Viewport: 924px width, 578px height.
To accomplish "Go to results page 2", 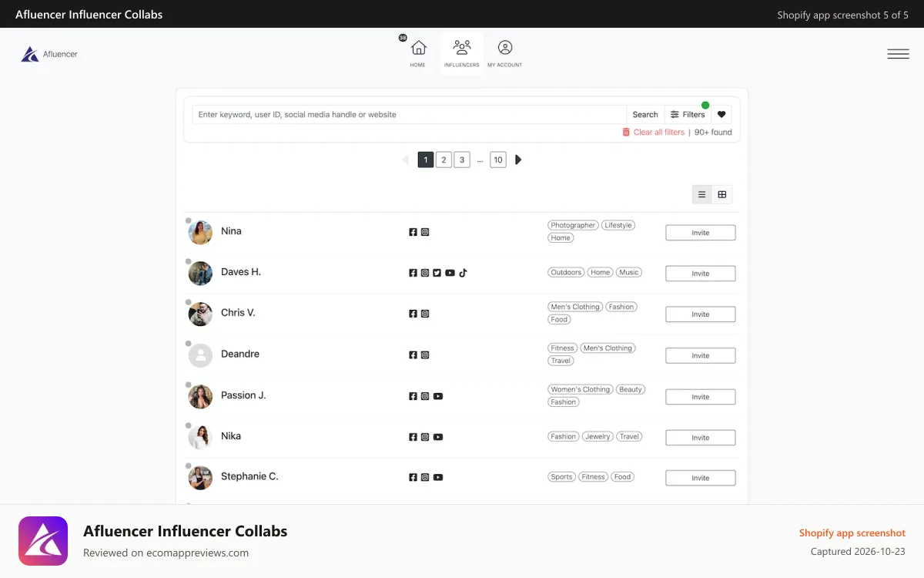I will point(444,160).
